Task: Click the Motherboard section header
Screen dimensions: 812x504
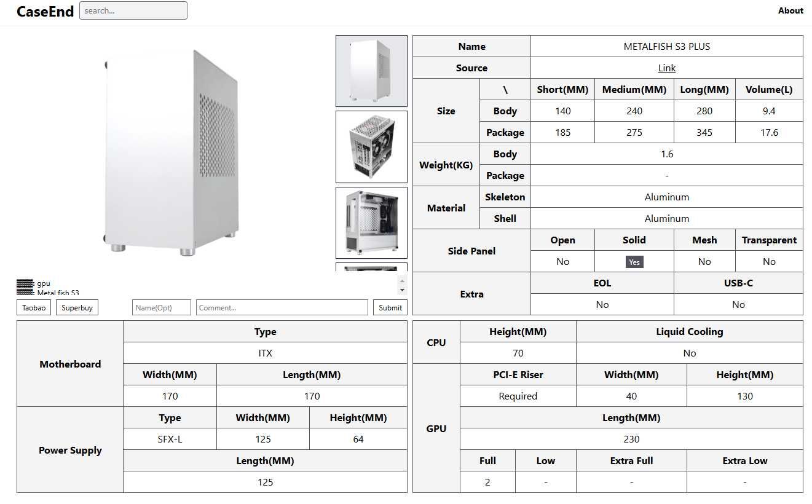Action: point(70,364)
